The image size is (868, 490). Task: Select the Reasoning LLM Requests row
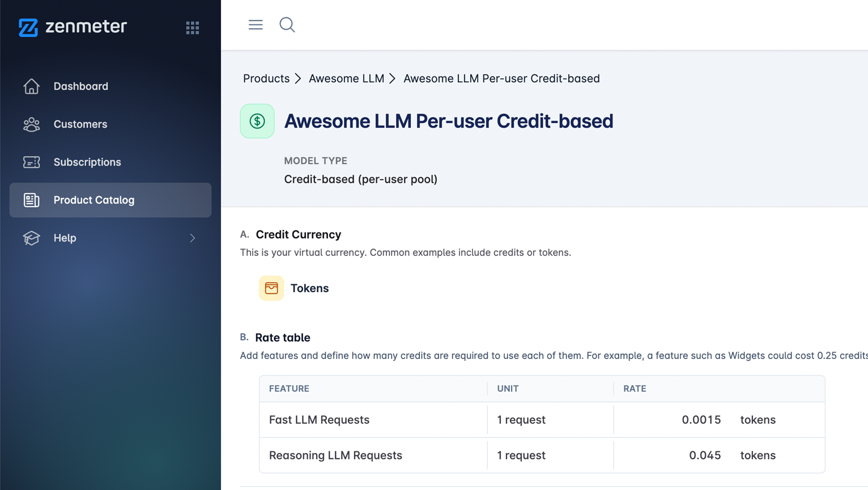click(x=542, y=455)
